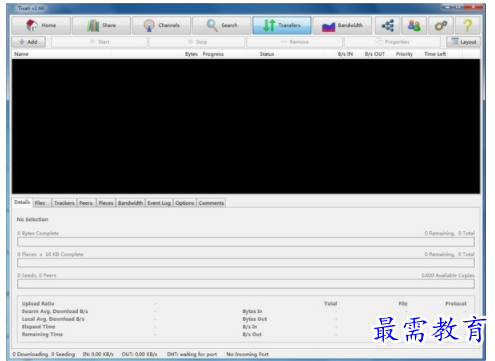Sort by B/s OUT column header
Viewport: 495px width, 361px height.
point(375,54)
